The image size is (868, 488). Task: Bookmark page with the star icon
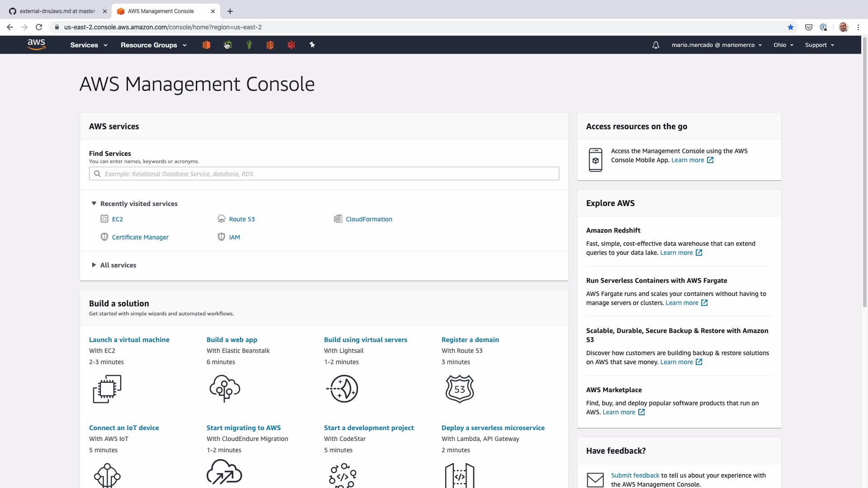790,27
